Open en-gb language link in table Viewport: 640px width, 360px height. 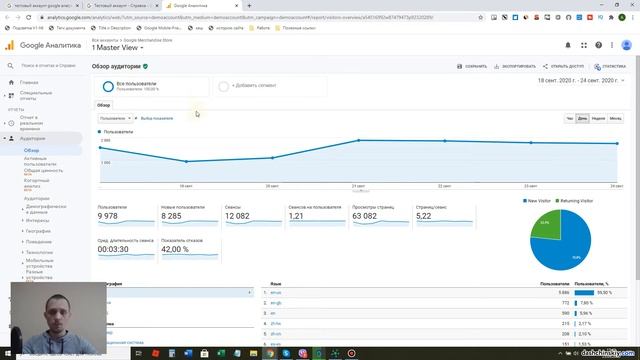(276, 303)
